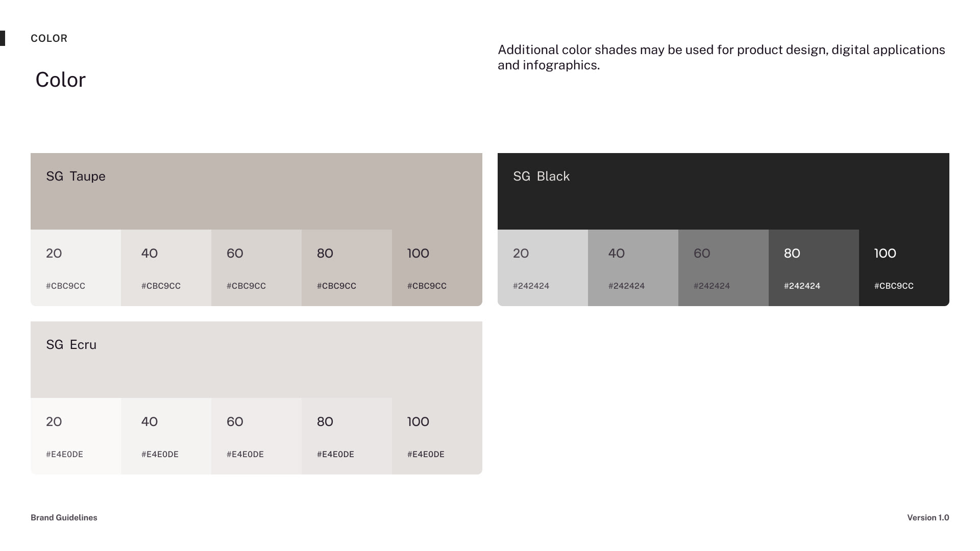Click the SG Taupe 60 swatch
This screenshot has height=551, width=980.
coord(256,268)
